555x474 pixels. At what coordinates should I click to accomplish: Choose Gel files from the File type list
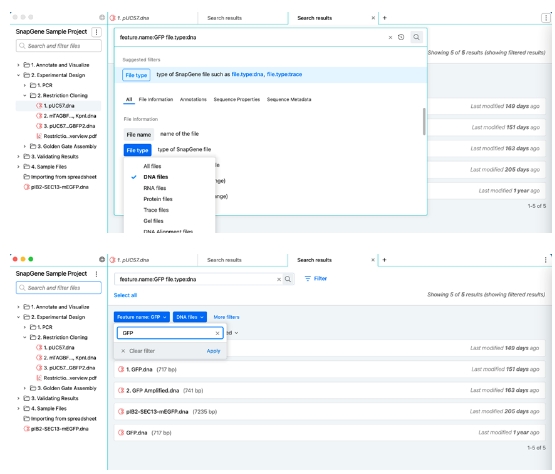point(153,221)
